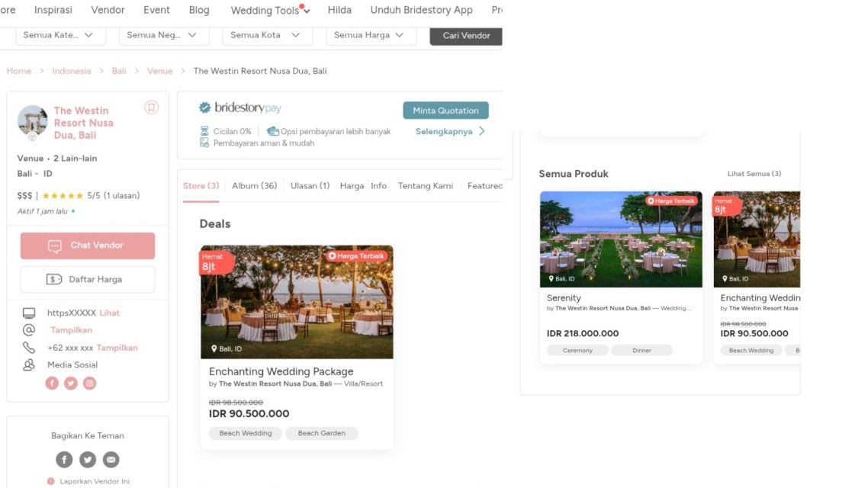868x488 pixels.
Task: Click the Harga Terbaik badge on Serenity card
Action: (x=671, y=201)
